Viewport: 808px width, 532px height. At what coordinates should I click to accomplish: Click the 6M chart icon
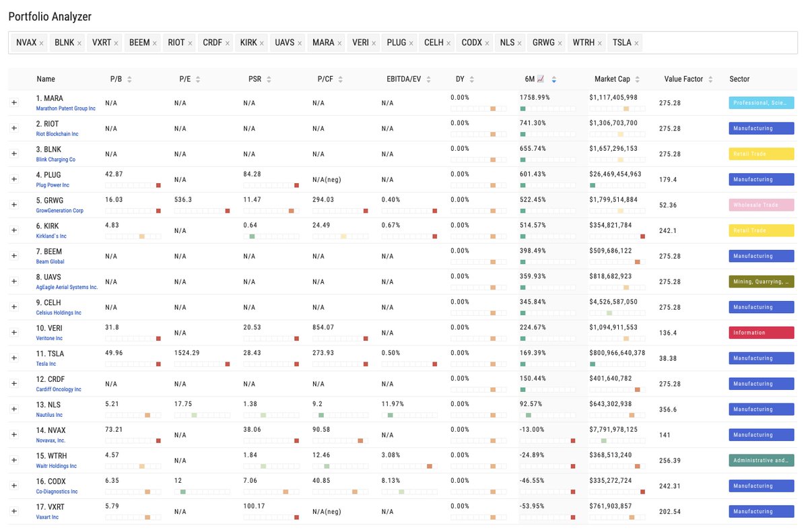(540, 79)
